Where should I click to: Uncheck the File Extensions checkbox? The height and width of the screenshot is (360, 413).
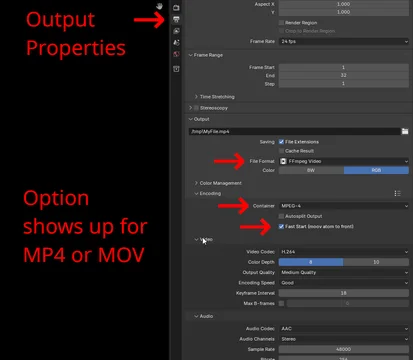(281, 142)
